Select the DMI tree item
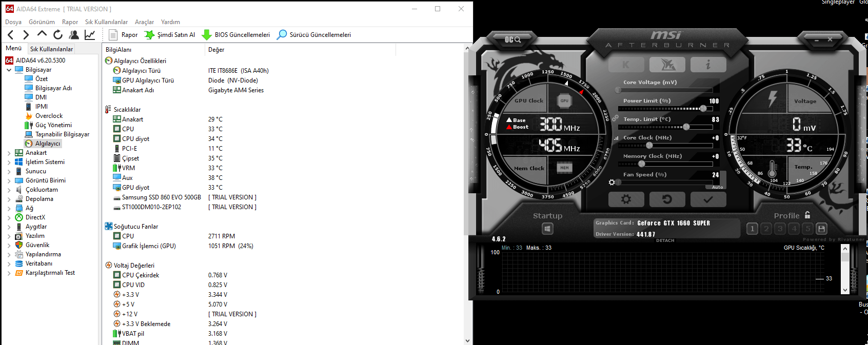Viewport: 868px width, 345px height. [41, 97]
